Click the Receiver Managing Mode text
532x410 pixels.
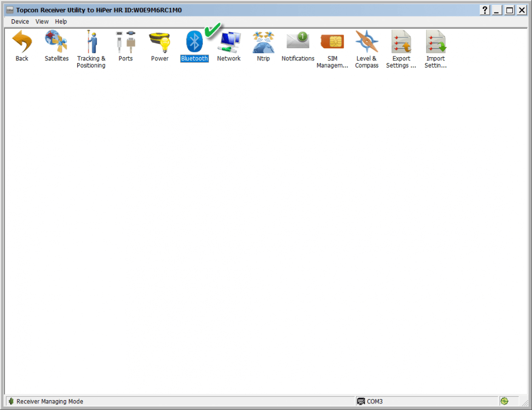click(x=50, y=401)
